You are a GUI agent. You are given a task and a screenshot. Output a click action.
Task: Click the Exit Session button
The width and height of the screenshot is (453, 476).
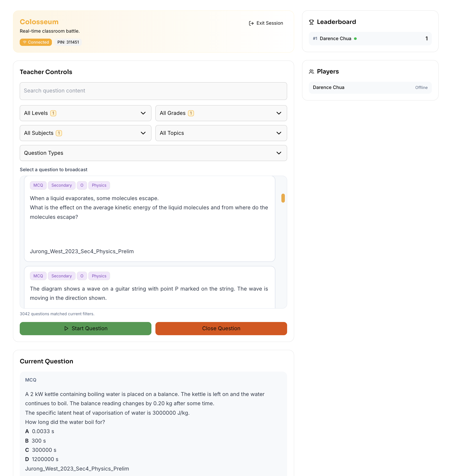(x=266, y=23)
